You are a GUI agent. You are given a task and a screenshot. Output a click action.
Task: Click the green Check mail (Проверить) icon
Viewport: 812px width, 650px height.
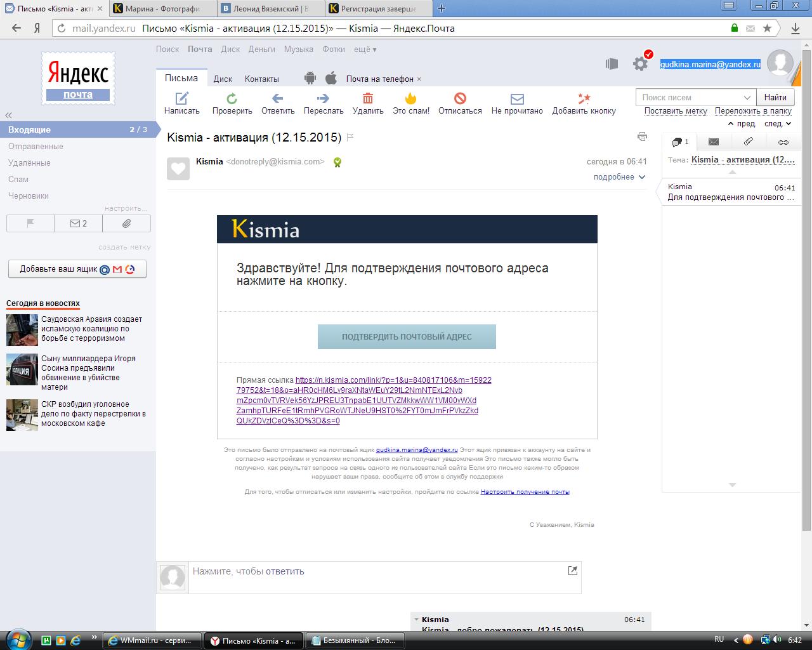(232, 98)
